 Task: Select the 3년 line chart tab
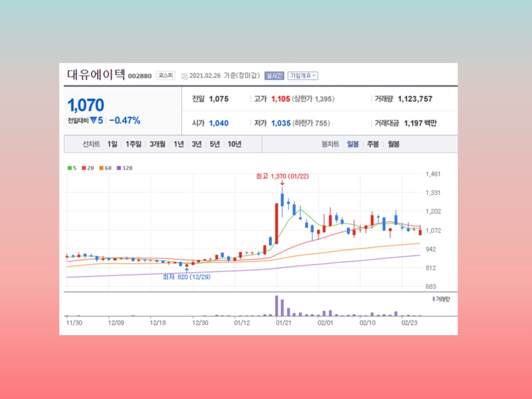[x=197, y=144]
